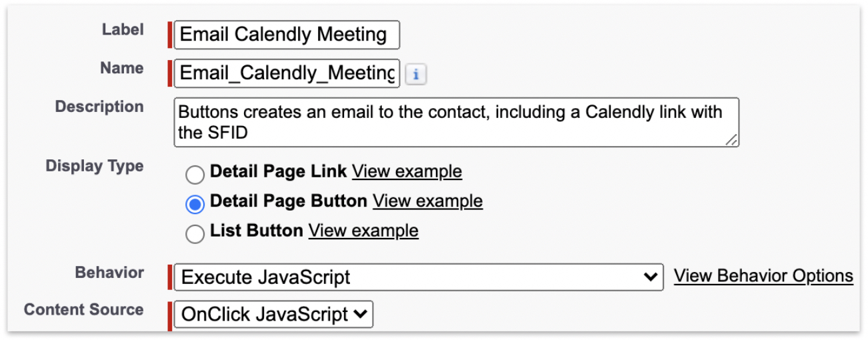Open the Behavior dropdown showing Execute JavaScript
Viewport: 868px width, 340px height.
coord(418,277)
